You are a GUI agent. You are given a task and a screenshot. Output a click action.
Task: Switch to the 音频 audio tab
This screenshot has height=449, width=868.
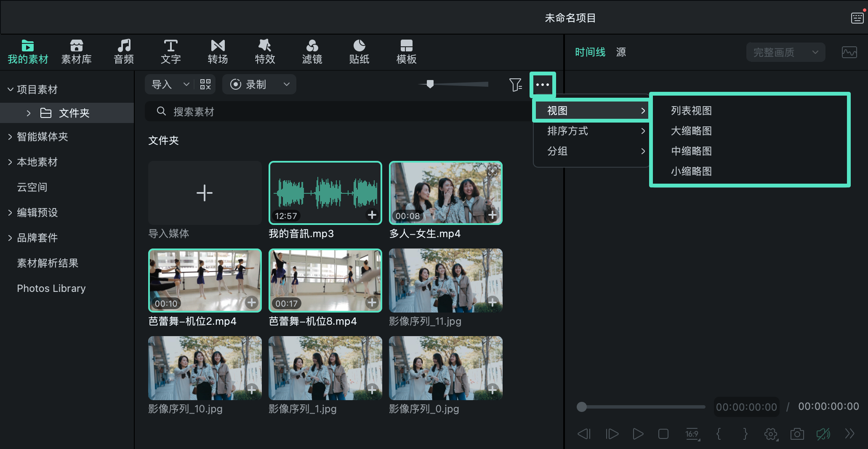click(x=124, y=52)
